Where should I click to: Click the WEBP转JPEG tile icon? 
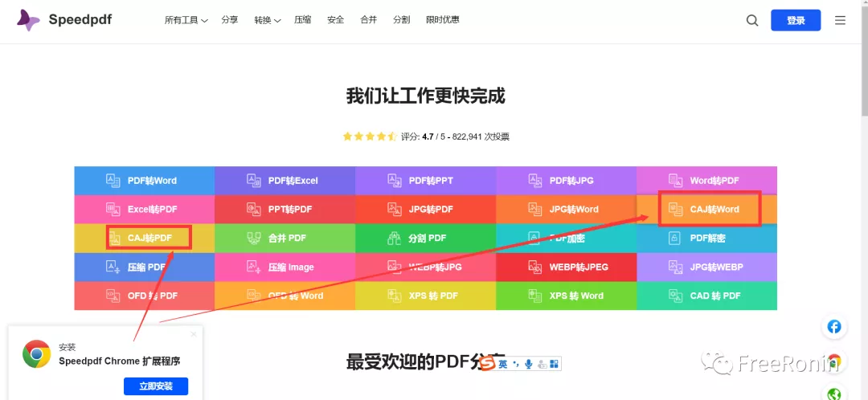click(534, 267)
